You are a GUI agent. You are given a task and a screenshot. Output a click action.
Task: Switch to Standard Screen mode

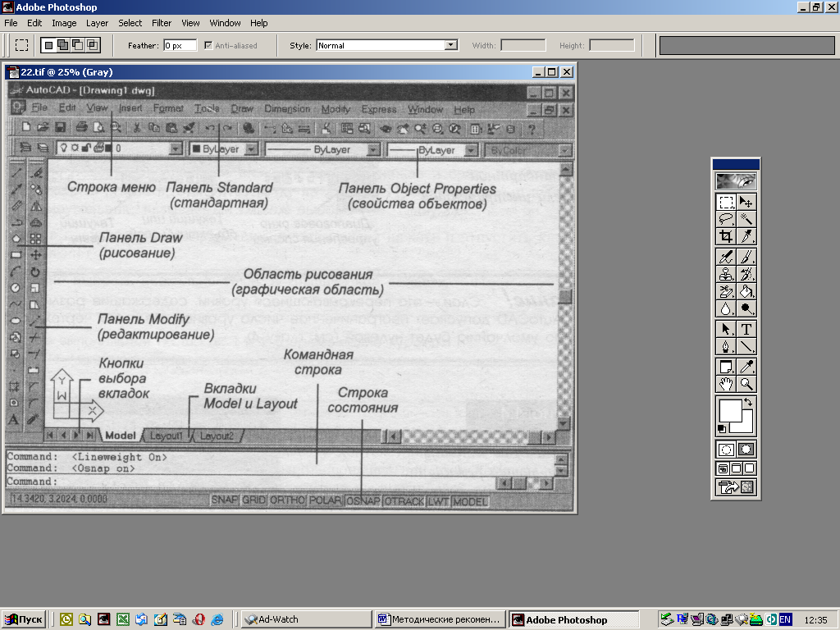(x=724, y=468)
